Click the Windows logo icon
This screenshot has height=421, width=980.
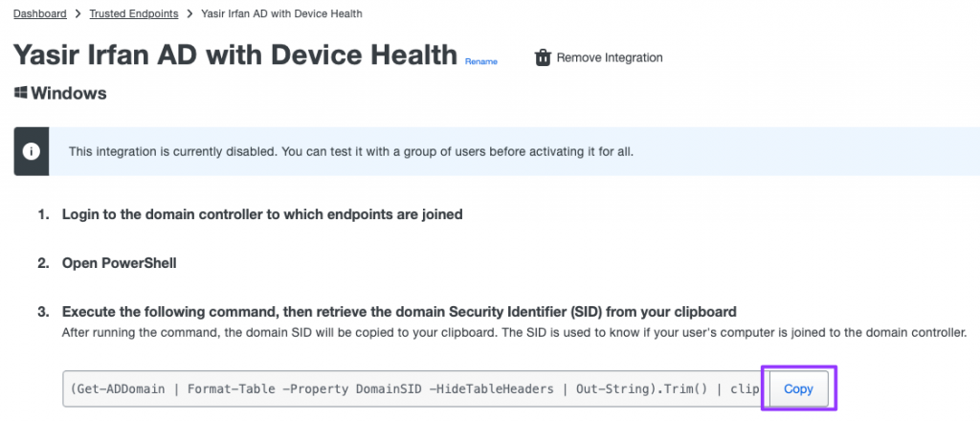21,93
